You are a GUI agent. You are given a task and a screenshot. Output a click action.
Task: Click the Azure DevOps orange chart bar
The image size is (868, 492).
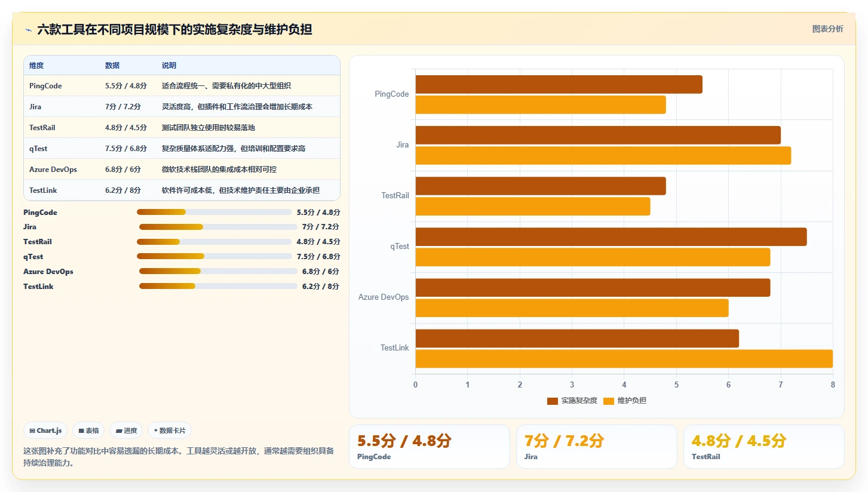tap(572, 307)
